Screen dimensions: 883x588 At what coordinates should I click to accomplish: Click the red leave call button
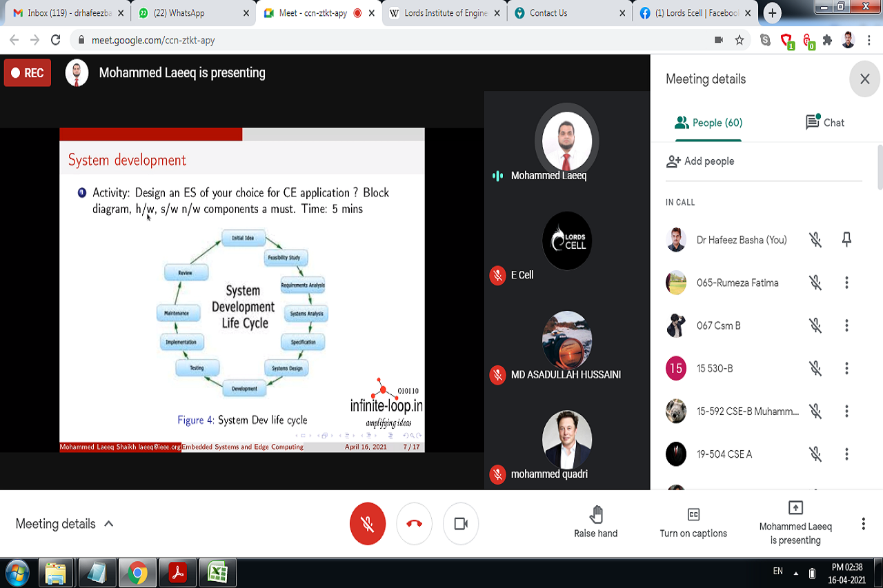pyautogui.click(x=414, y=524)
